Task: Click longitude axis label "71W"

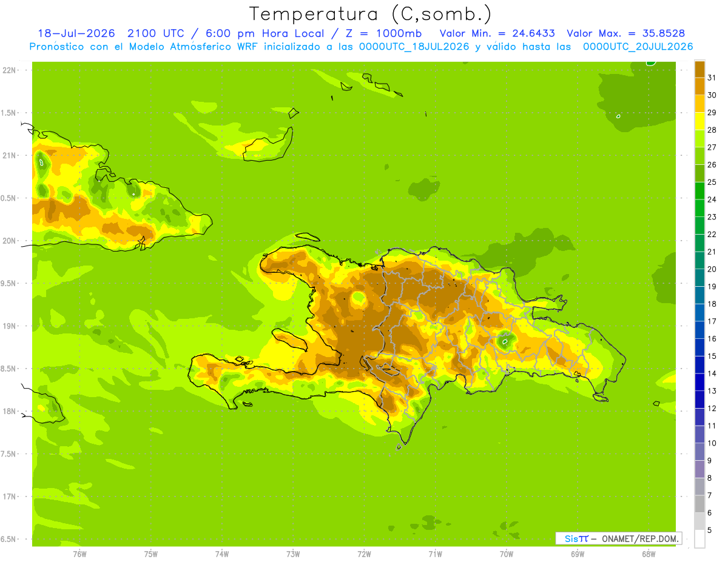Action: tap(435, 554)
